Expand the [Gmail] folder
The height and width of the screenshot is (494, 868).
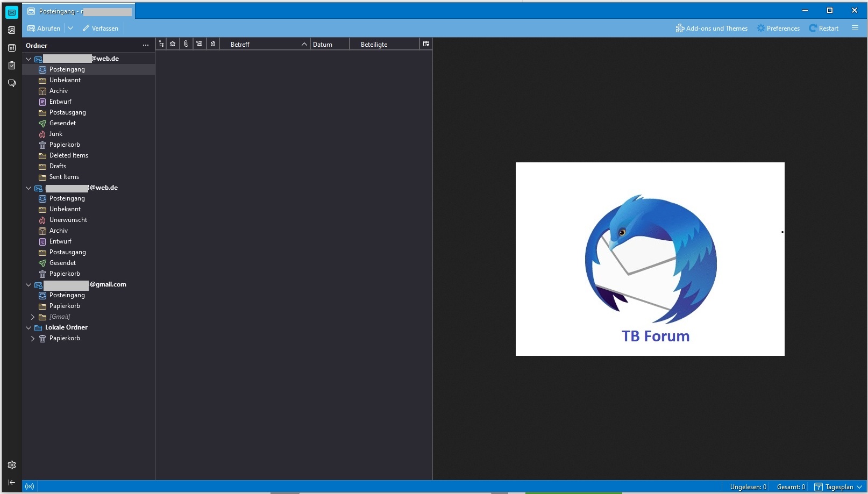[33, 317]
